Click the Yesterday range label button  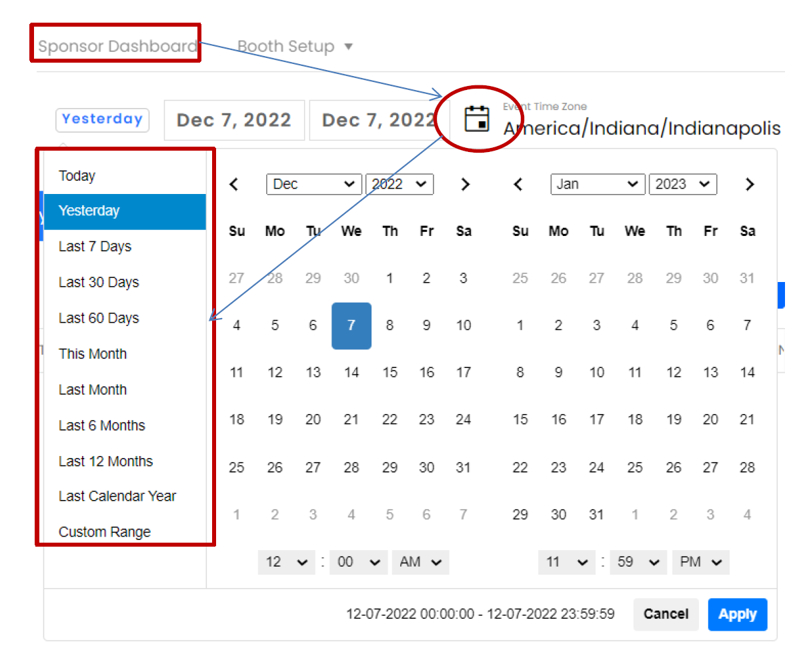102,119
